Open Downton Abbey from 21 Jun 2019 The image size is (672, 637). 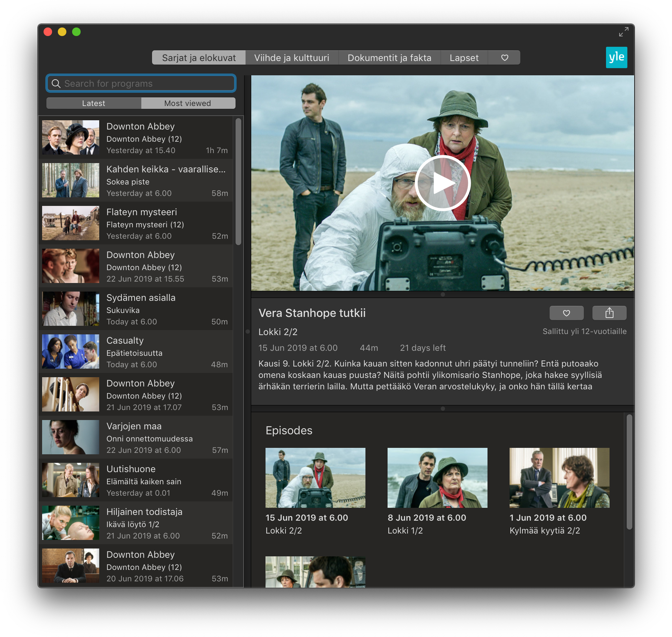tap(136, 394)
